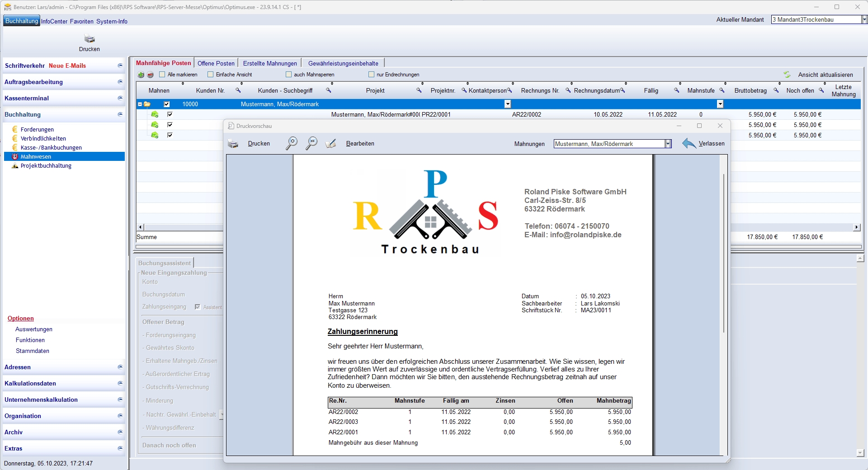Expand the Adressen sidebar section chevron

(x=120, y=367)
